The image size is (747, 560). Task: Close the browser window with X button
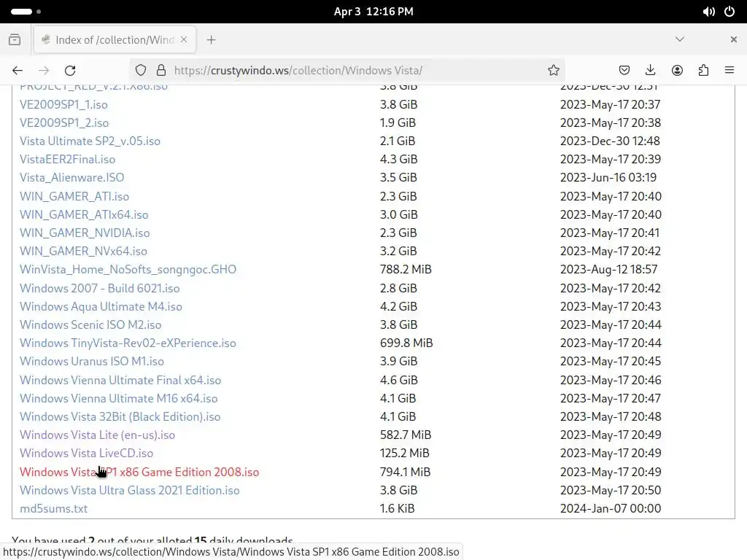(734, 39)
